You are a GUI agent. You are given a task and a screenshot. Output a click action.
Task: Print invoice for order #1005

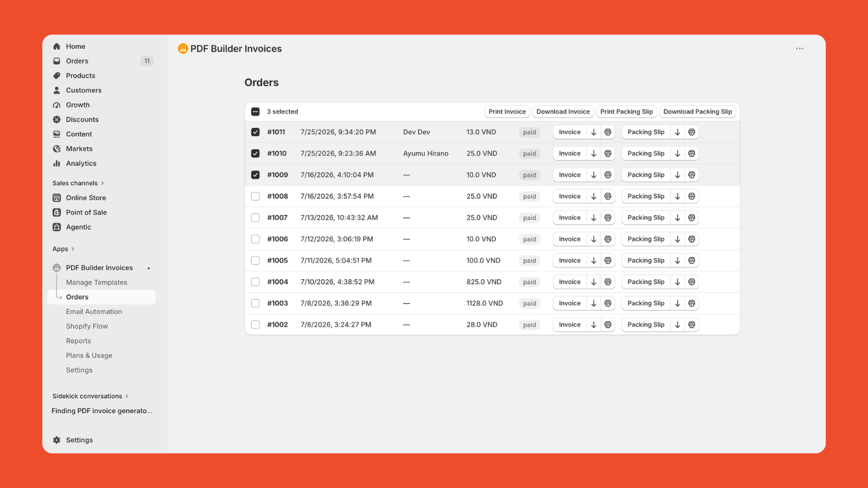coord(608,261)
